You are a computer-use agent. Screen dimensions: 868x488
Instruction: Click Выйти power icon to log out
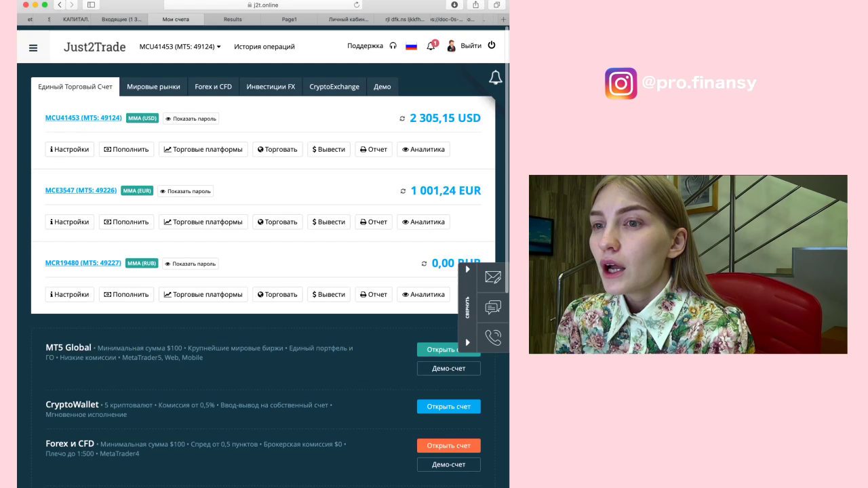tap(478, 45)
